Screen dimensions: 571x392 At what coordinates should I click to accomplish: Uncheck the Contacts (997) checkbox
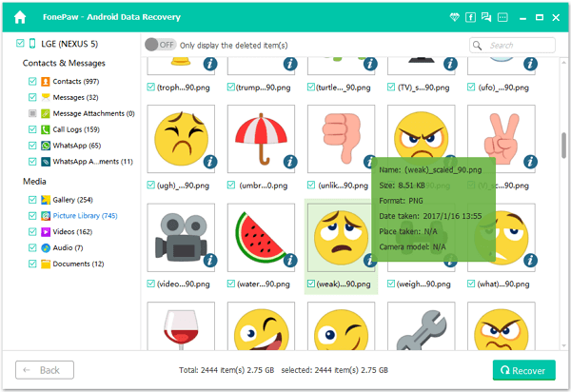pyautogui.click(x=32, y=81)
